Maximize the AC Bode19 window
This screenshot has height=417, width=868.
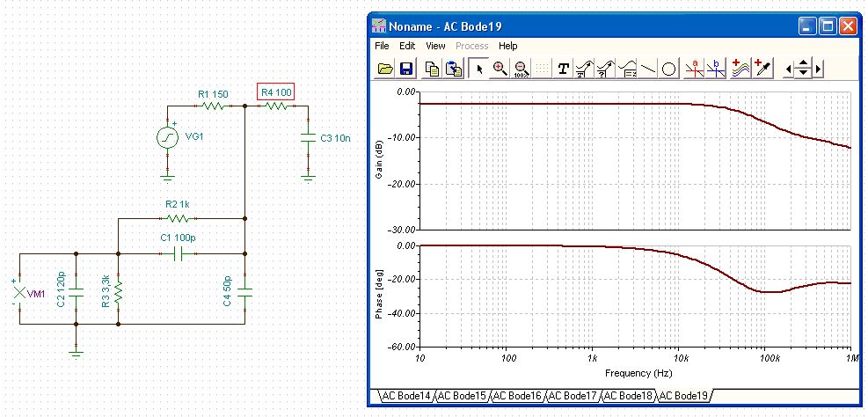pos(828,26)
